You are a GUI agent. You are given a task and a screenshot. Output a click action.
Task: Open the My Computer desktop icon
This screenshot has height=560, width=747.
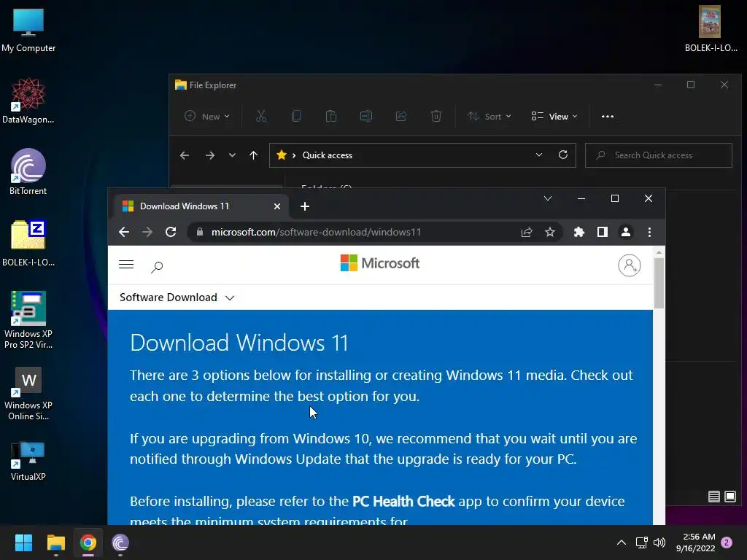click(x=28, y=30)
